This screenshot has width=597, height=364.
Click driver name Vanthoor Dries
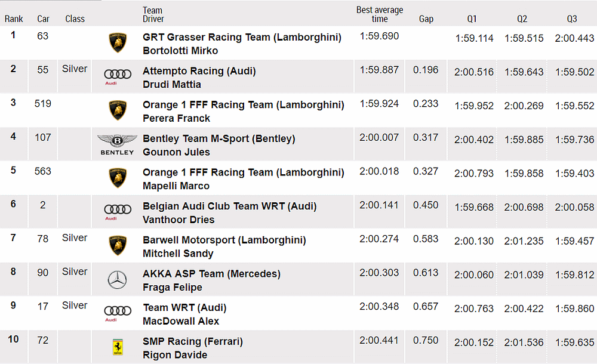click(x=179, y=220)
